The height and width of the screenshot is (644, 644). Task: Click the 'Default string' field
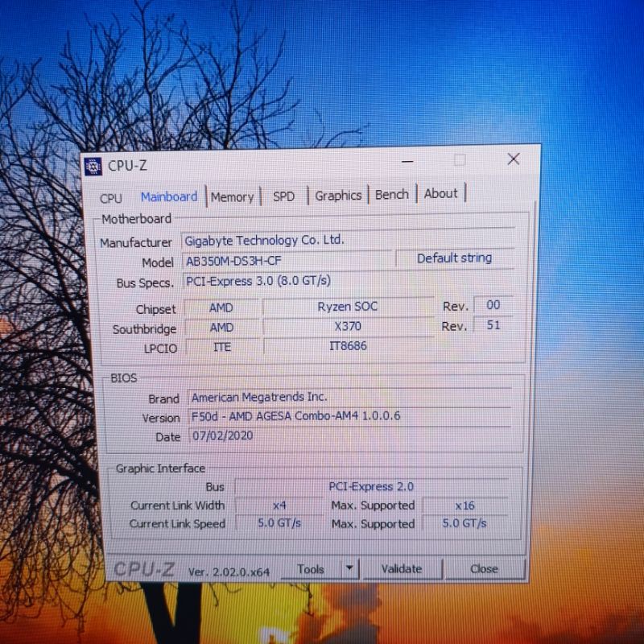click(454, 258)
